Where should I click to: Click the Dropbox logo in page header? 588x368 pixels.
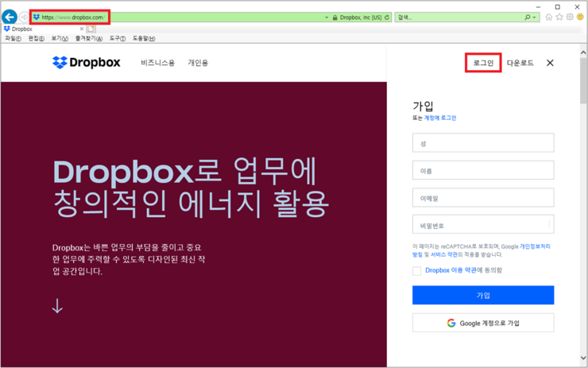point(86,62)
